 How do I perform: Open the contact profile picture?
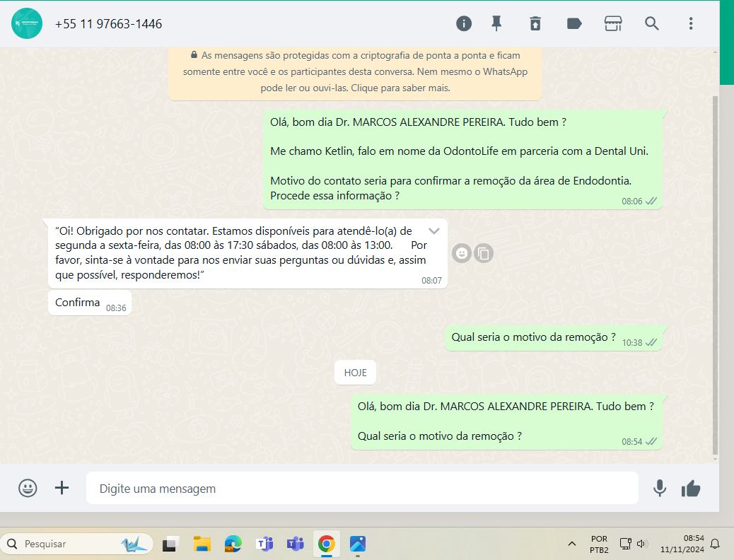click(27, 24)
